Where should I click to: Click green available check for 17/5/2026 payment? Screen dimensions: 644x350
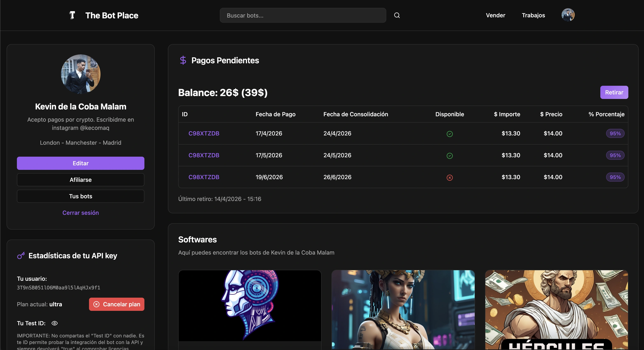pos(450,156)
